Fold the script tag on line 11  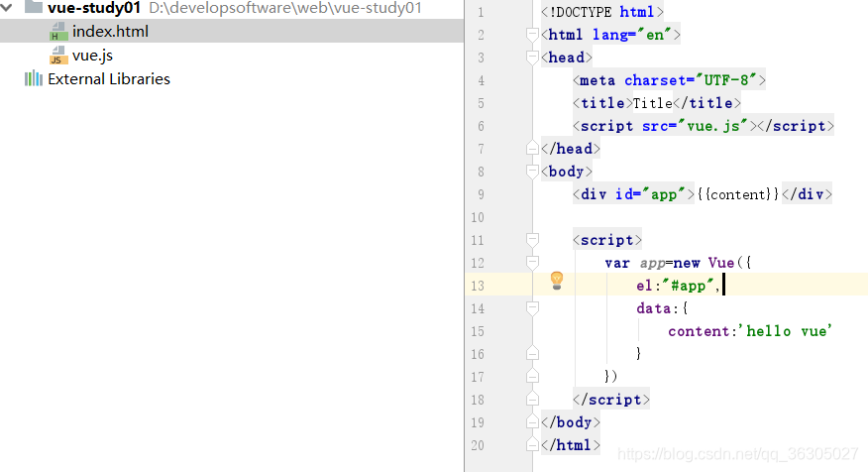click(x=532, y=240)
